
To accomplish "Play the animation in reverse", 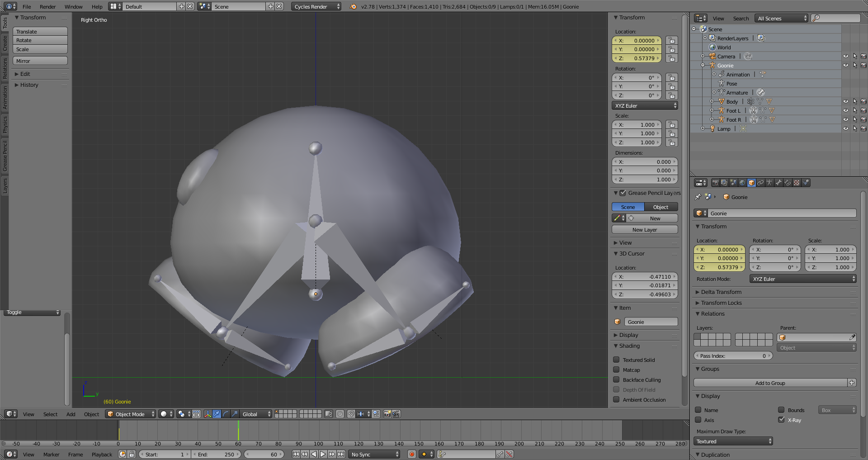I will [314, 454].
